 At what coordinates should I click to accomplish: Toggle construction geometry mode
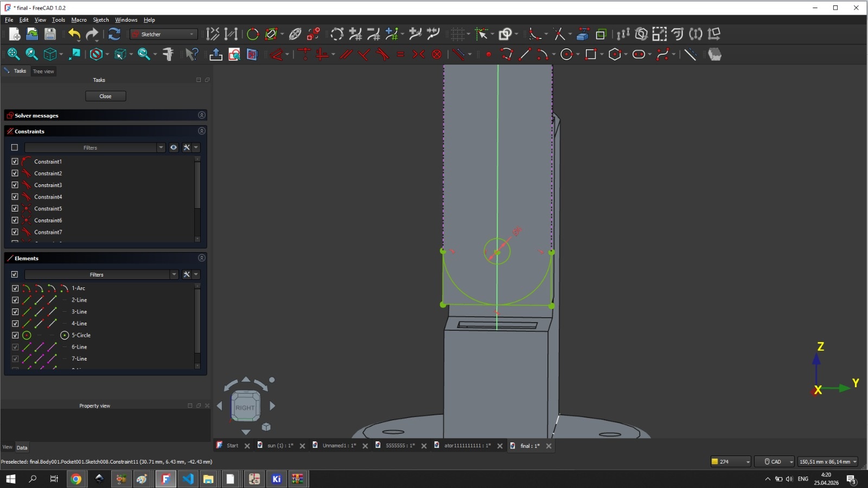coord(690,54)
